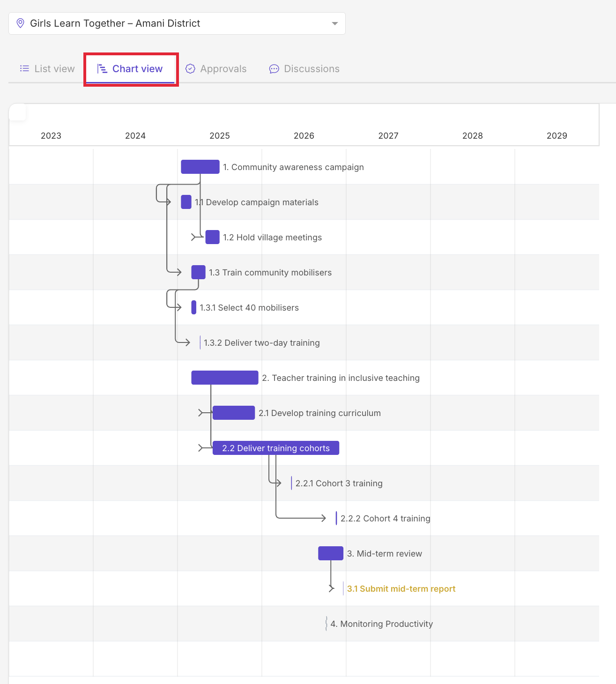Click the 1.1 Develop campaign materials label

coord(257,202)
